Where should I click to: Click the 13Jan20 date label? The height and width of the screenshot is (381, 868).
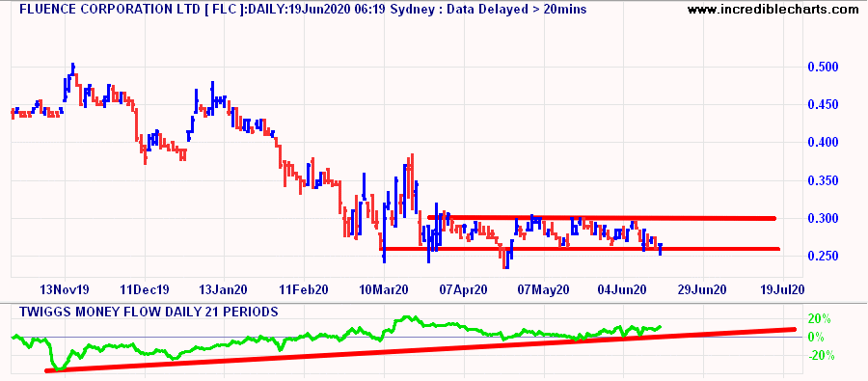224,289
